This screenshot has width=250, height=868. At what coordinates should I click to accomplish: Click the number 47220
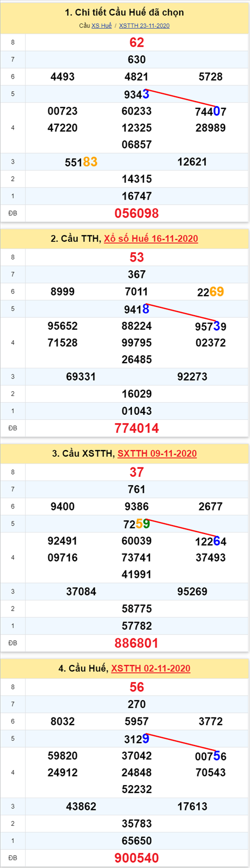pos(63,128)
